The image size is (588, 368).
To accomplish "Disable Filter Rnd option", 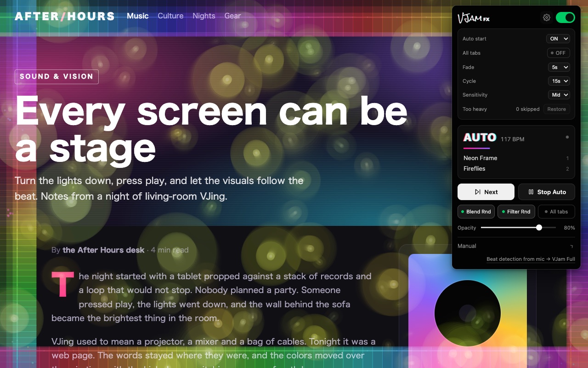I will tap(516, 212).
